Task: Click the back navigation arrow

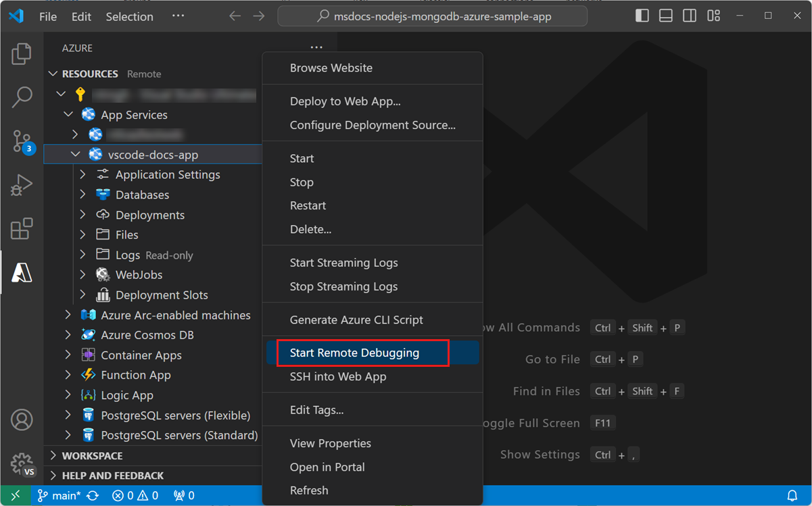Action: 235,16
